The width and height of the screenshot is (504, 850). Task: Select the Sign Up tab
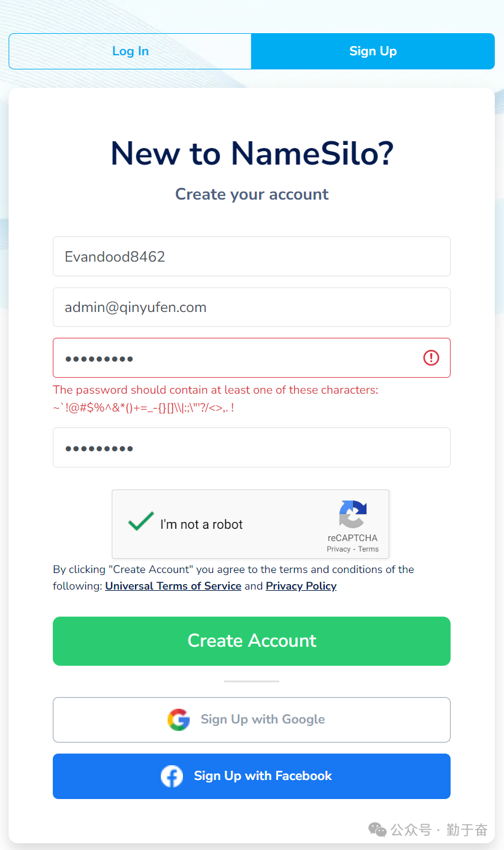tap(373, 51)
